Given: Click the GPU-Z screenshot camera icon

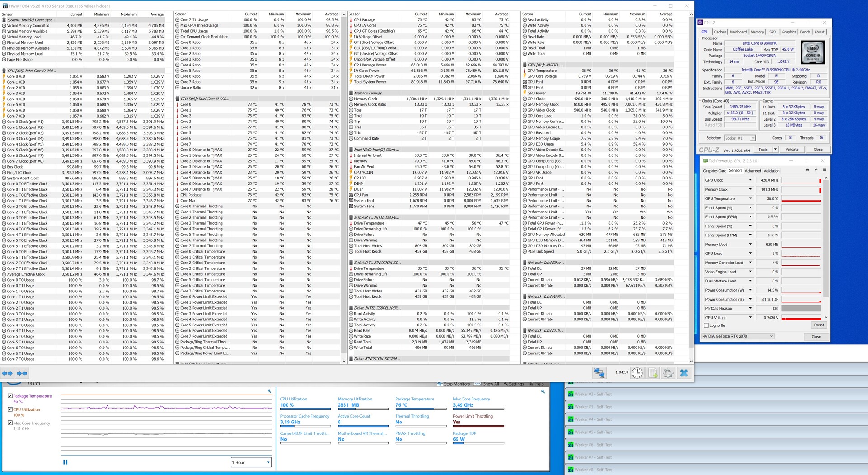Looking at the screenshot, I should [807, 170].
